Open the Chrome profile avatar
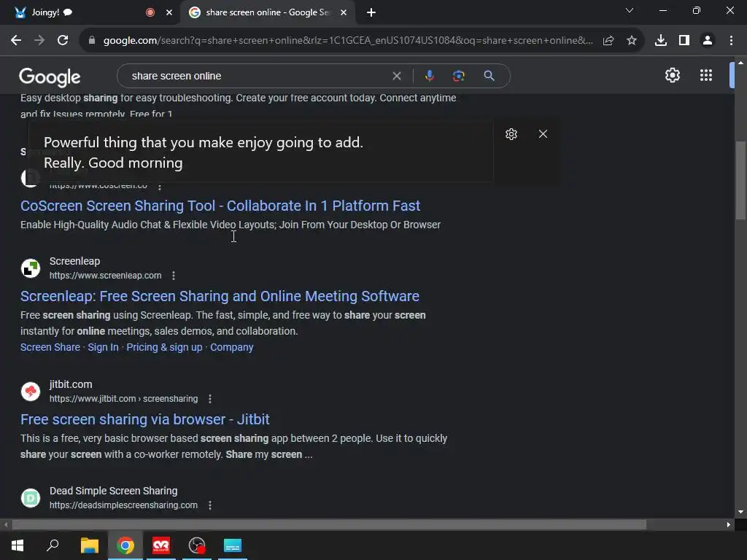This screenshot has width=747, height=560. tap(708, 41)
